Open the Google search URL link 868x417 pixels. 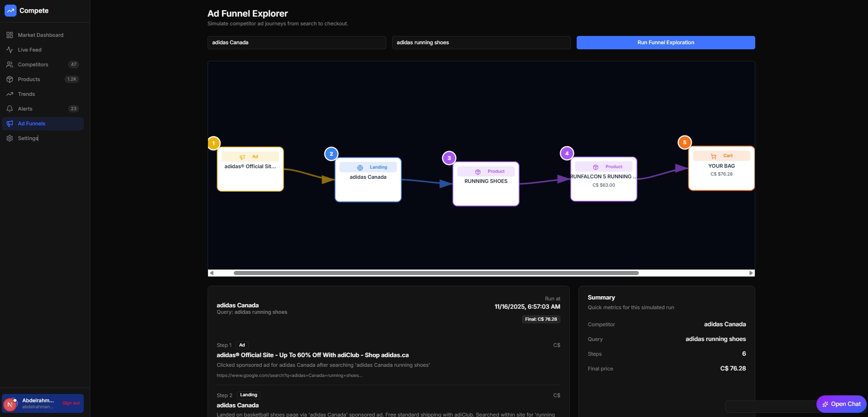(289, 376)
